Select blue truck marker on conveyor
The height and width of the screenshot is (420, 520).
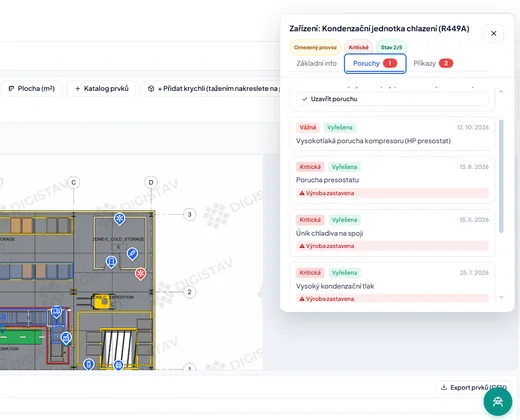[56, 312]
